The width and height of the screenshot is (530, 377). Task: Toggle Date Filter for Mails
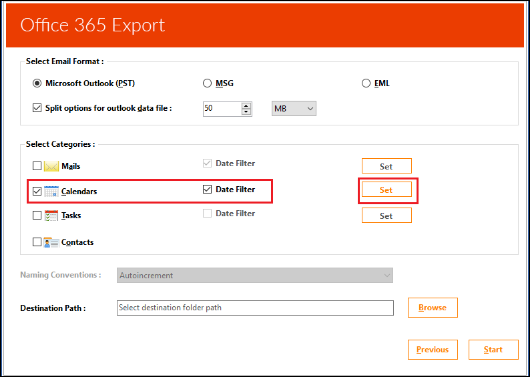point(207,163)
